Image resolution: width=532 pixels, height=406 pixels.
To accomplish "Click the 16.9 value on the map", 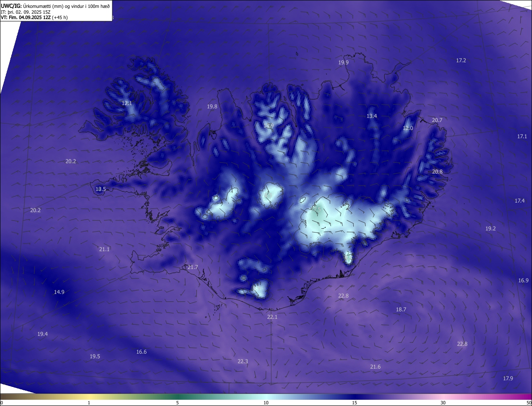I will point(523,280).
